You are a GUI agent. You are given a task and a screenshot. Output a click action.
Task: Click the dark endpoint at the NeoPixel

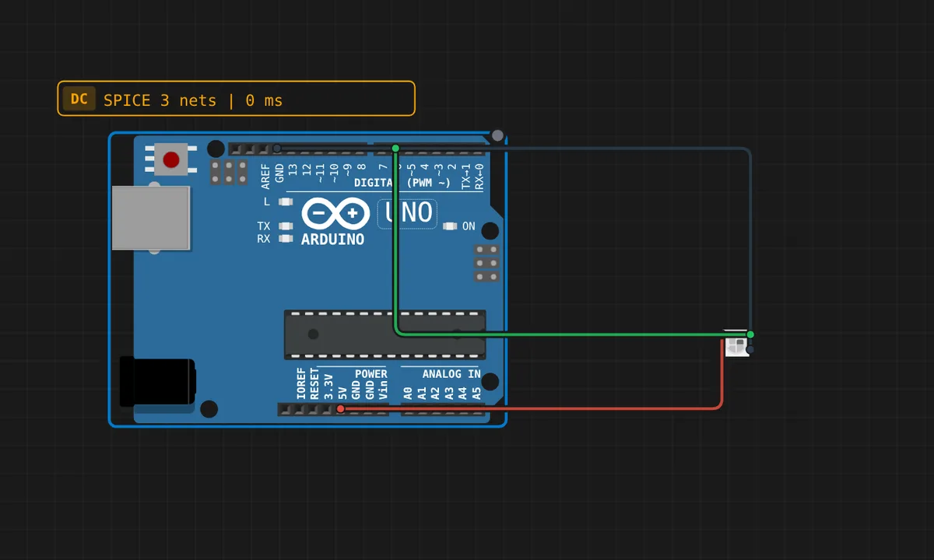750,350
